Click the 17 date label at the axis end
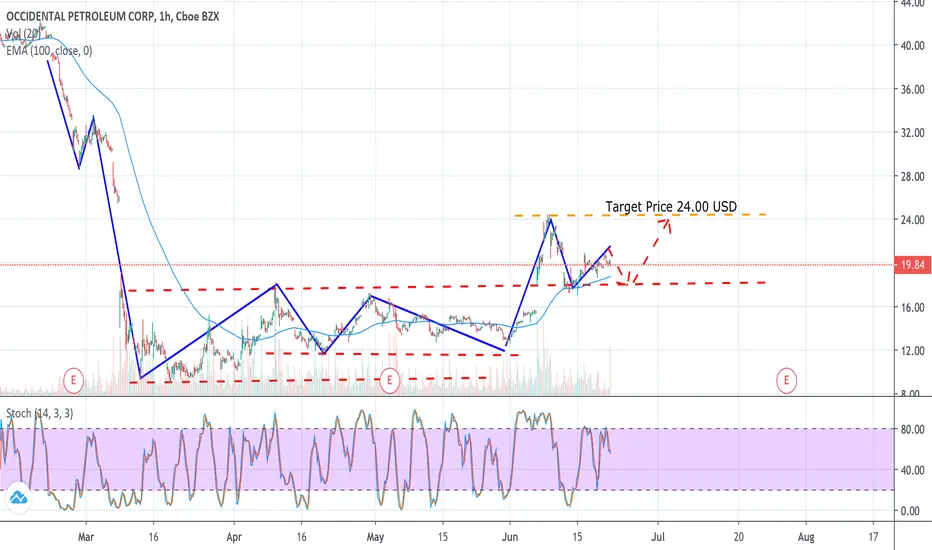The image size is (932, 550). pyautogui.click(x=873, y=537)
